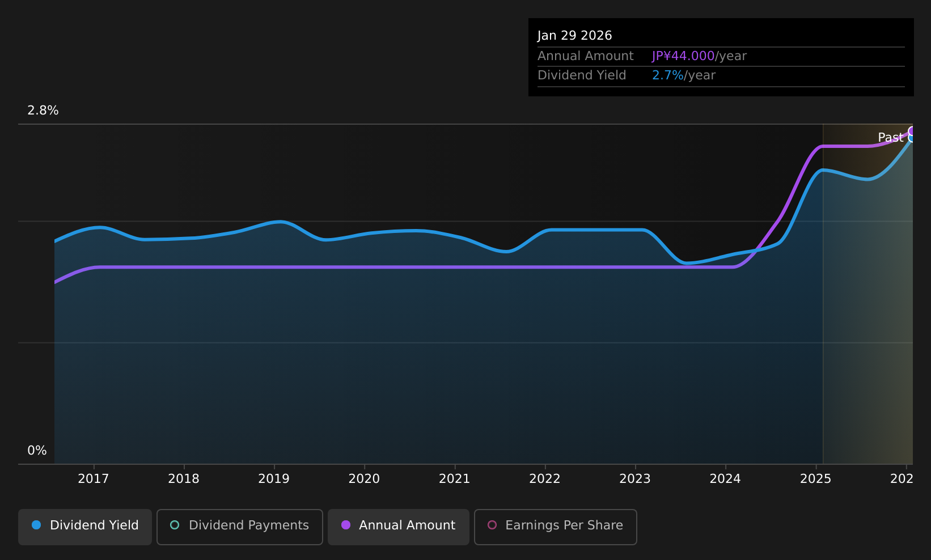
Task: Click the 2023 x-axis label
Action: [x=635, y=479]
